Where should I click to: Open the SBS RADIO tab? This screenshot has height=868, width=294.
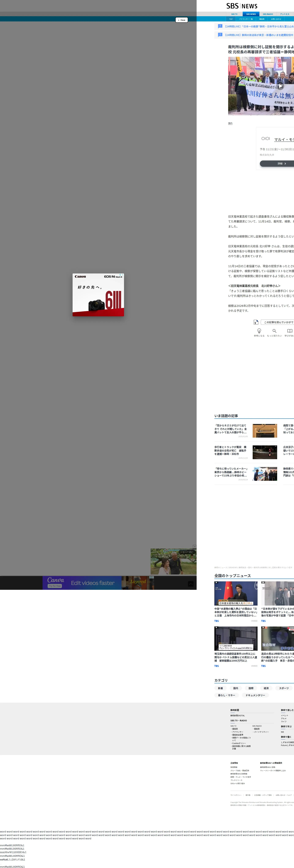pos(268,14)
